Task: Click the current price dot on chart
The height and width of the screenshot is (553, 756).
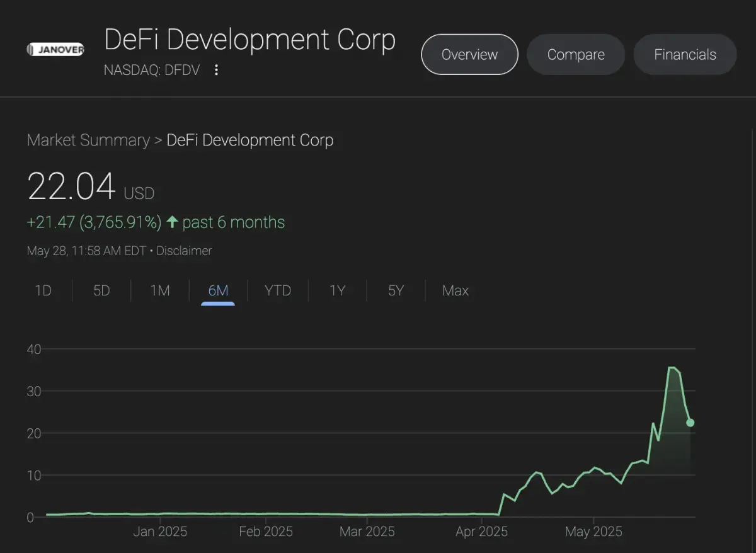Action: [690, 423]
